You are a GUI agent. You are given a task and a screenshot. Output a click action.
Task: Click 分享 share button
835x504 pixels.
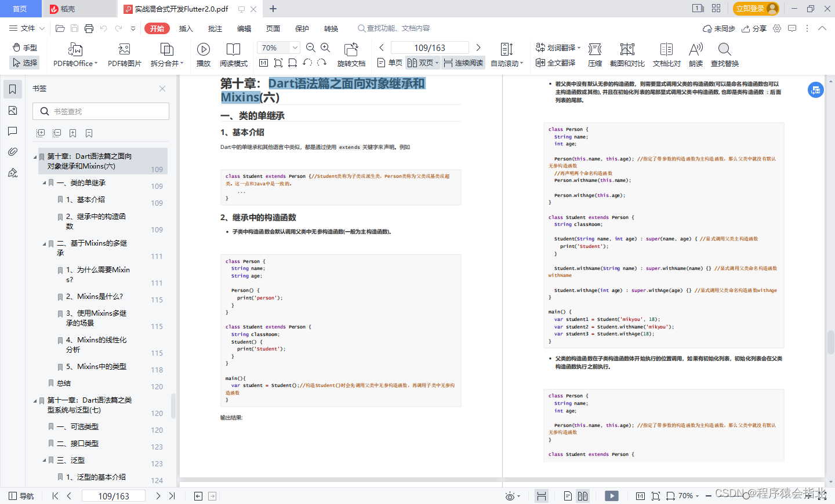pos(754,28)
